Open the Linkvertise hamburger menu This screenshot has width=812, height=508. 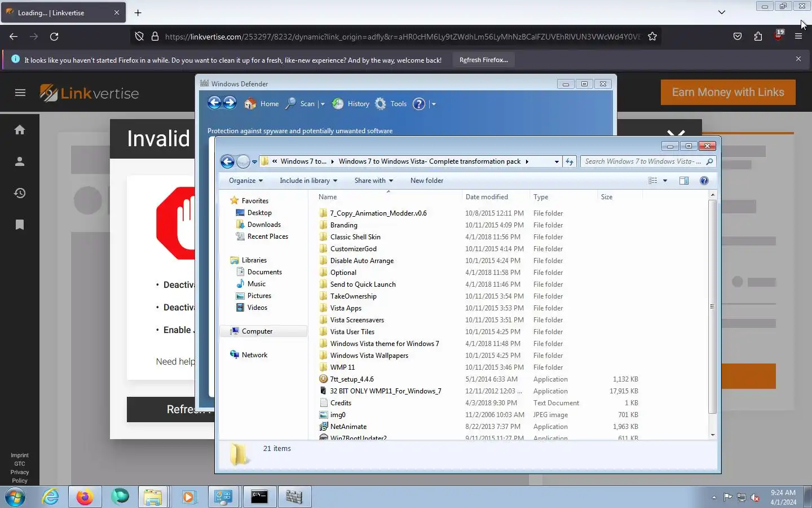point(20,93)
